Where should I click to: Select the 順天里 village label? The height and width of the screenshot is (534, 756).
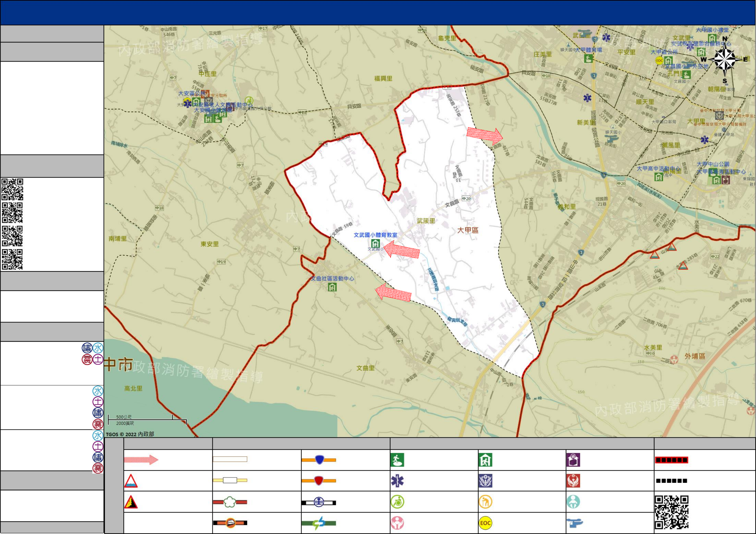coord(645,102)
